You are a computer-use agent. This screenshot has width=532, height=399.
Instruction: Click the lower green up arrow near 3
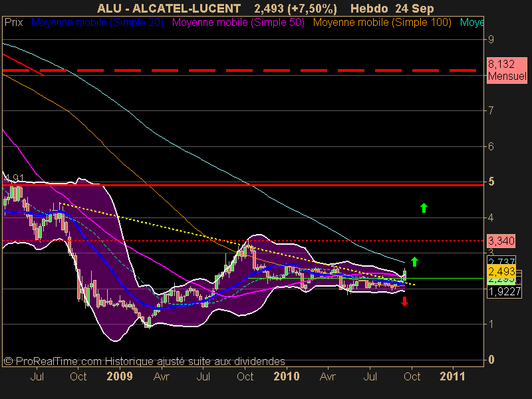414,261
